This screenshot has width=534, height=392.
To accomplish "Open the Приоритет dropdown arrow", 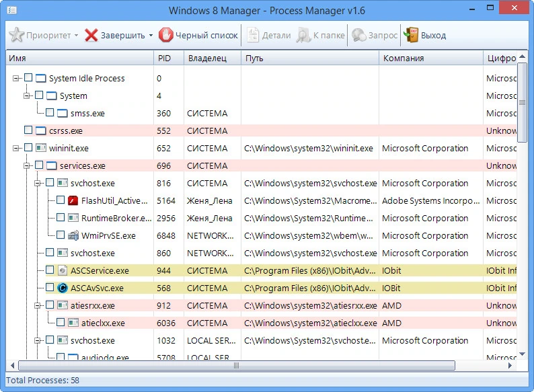I will pos(76,36).
